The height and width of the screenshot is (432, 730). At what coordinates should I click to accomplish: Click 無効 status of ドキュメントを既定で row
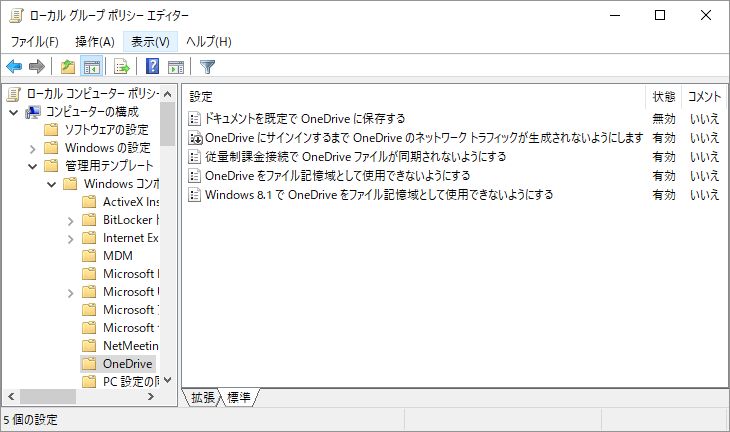coord(663,119)
